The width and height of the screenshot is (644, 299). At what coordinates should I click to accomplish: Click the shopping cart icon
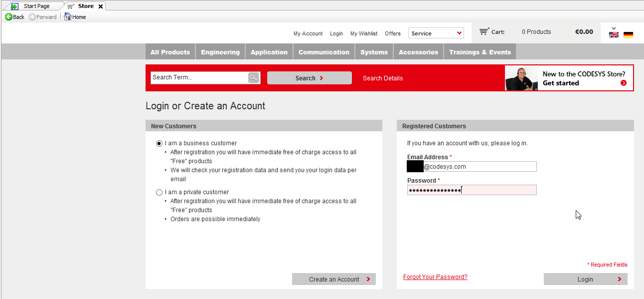tap(483, 31)
